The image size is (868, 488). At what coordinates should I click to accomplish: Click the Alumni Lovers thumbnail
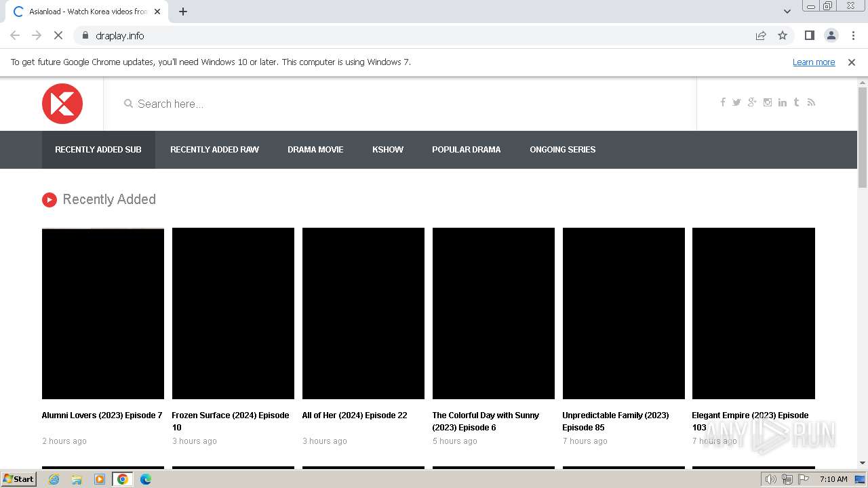(x=103, y=313)
